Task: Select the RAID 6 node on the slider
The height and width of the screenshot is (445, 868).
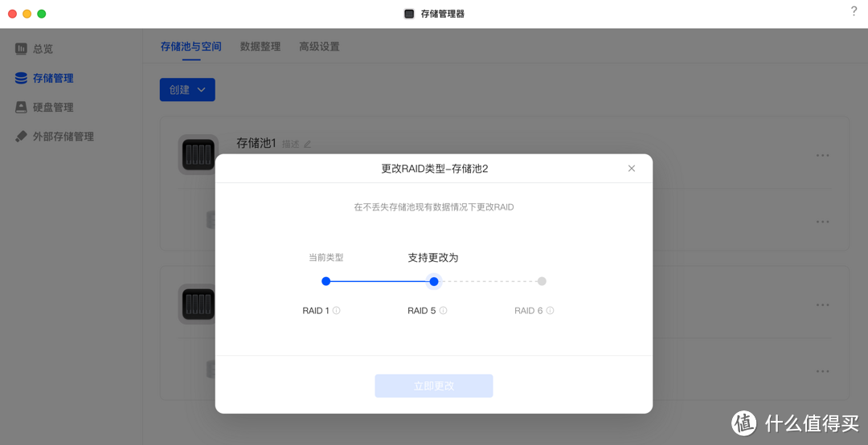Action: click(x=542, y=281)
